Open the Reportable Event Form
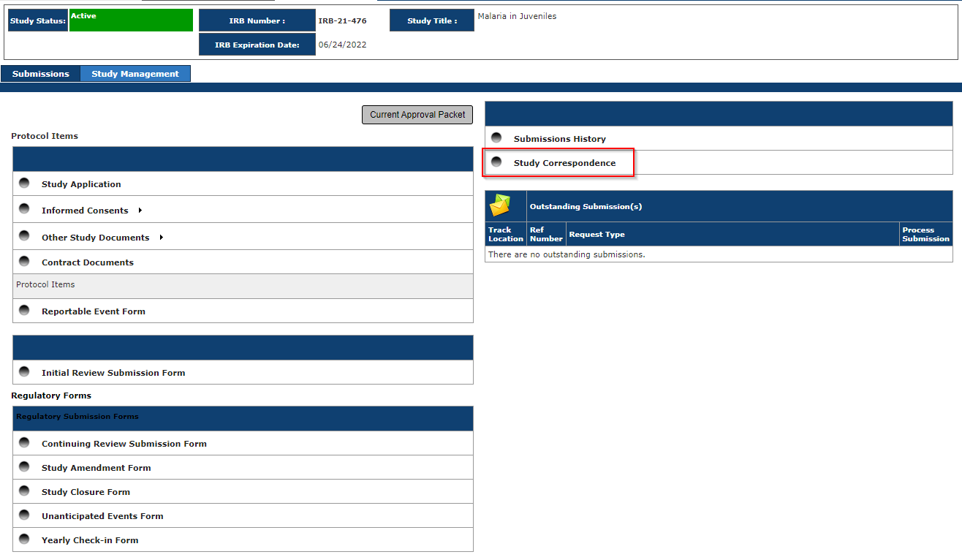 point(94,311)
